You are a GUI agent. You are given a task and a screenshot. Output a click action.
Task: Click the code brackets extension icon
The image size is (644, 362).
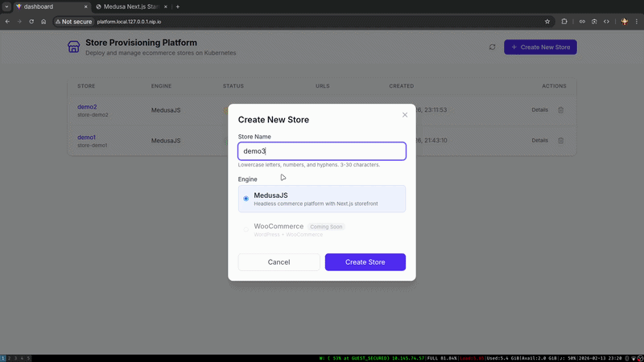[606, 22]
